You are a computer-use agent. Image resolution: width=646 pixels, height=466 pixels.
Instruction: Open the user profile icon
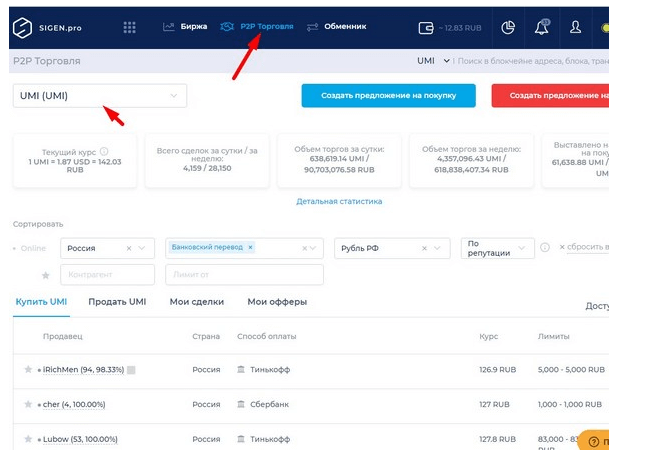pyautogui.click(x=575, y=27)
